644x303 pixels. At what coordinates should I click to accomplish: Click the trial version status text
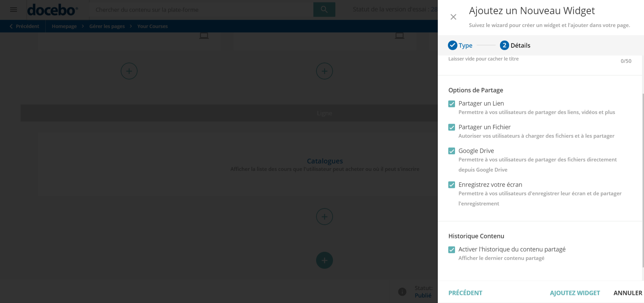pyautogui.click(x=395, y=9)
